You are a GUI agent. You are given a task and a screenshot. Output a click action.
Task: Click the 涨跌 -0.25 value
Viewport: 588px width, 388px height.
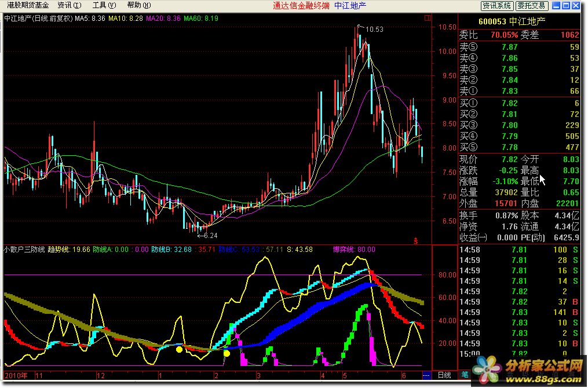[x=507, y=170]
